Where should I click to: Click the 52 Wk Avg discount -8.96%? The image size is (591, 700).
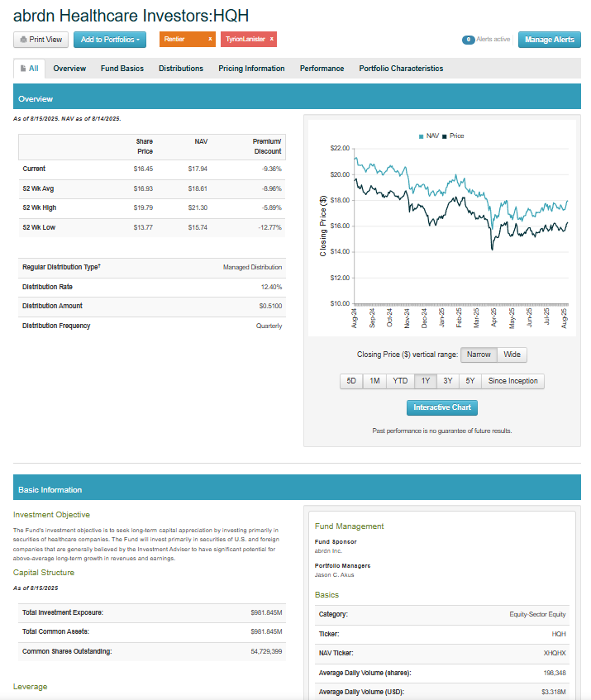272,188
